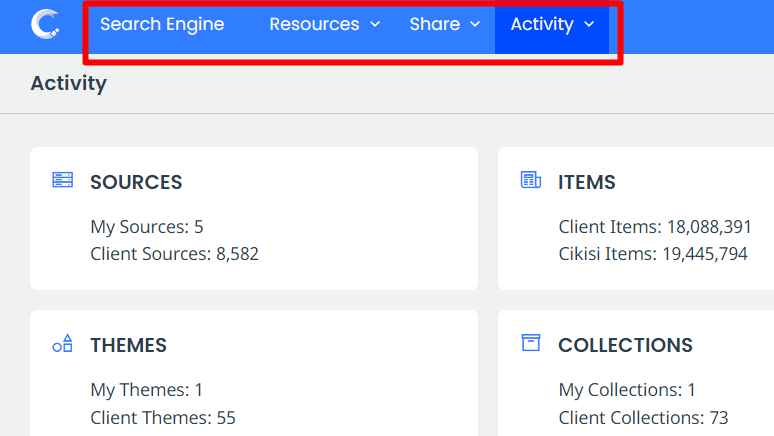The image size is (774, 436).
Task: Click the ITEMS card heading
Action: [587, 182]
